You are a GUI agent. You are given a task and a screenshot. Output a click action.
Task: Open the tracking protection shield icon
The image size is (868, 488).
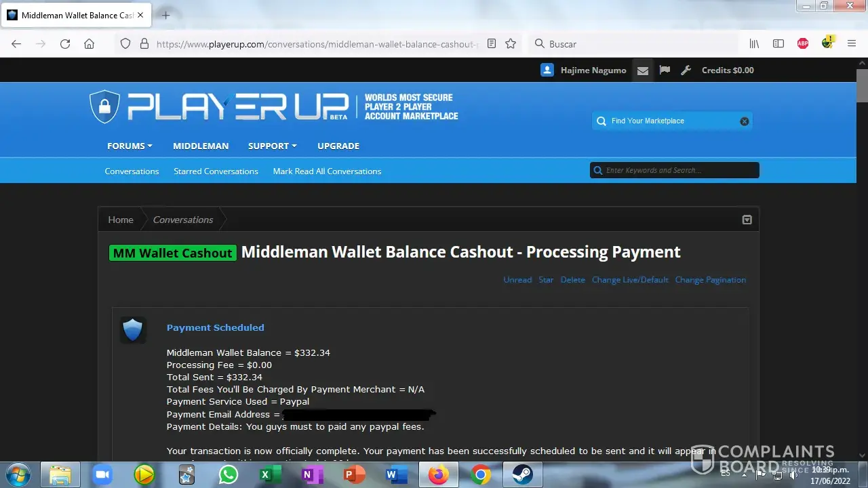pyautogui.click(x=125, y=43)
